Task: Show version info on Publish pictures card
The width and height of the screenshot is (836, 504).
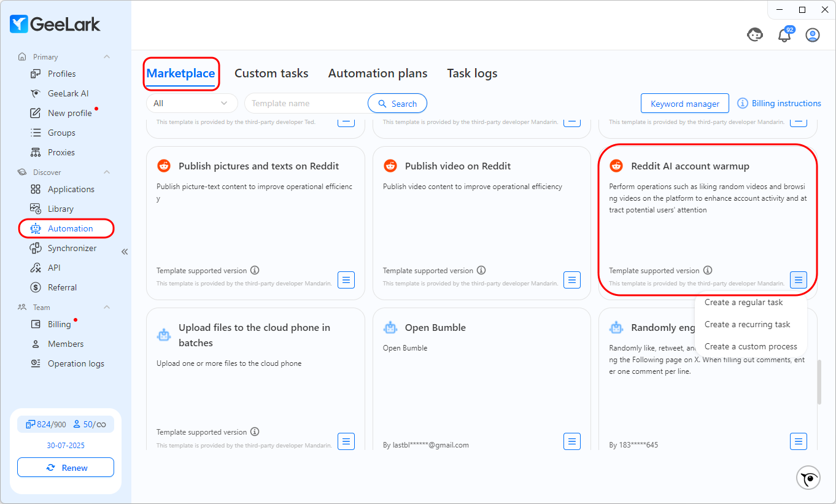Action: (255, 270)
